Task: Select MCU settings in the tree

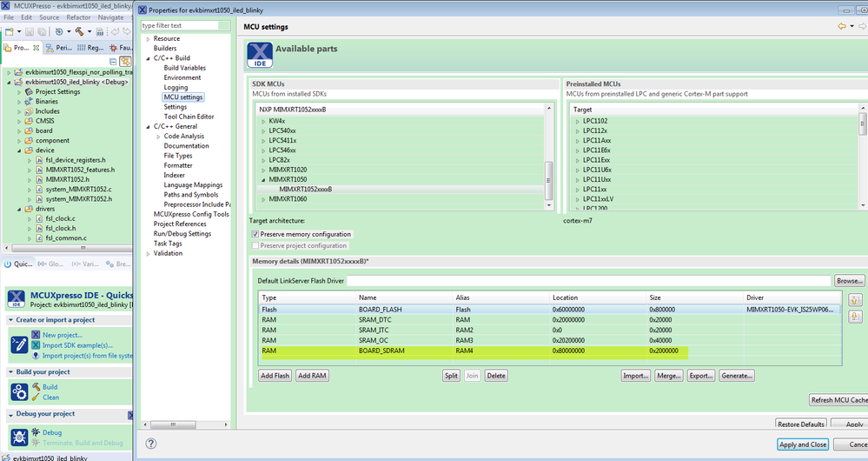Action: tap(183, 97)
